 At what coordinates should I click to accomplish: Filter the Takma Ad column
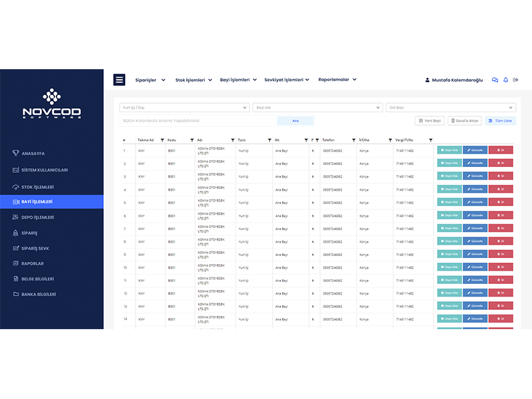click(x=162, y=140)
